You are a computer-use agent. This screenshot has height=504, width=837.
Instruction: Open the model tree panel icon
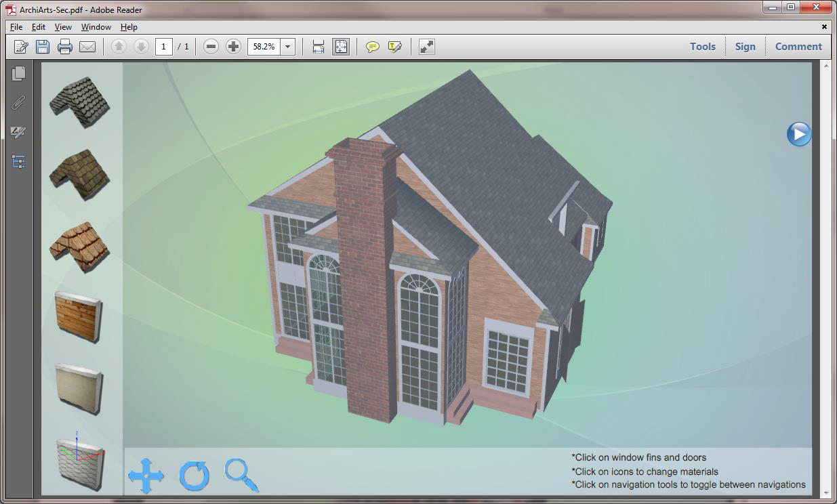click(x=19, y=162)
